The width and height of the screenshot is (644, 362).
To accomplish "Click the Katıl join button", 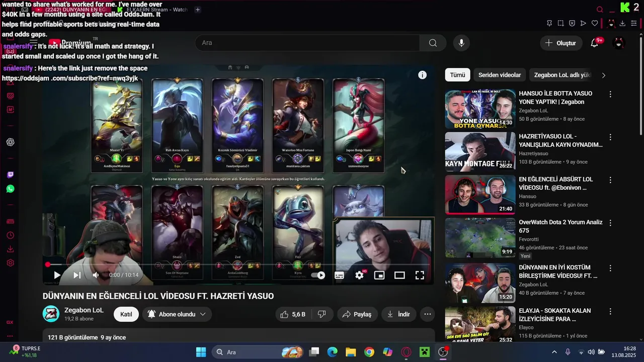I will coord(126,314).
